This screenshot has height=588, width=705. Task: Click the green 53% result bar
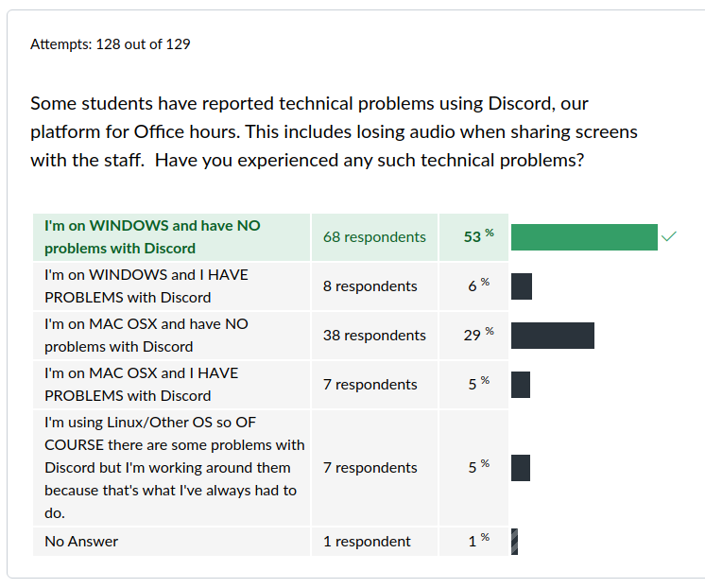[x=584, y=237]
